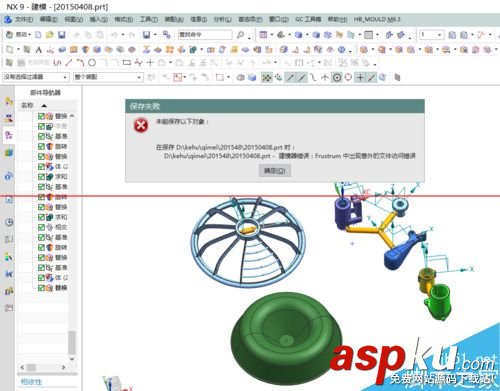Click the Redo arrow icon
Image resolution: width=500 pixels, height=391 pixels.
click(132, 35)
